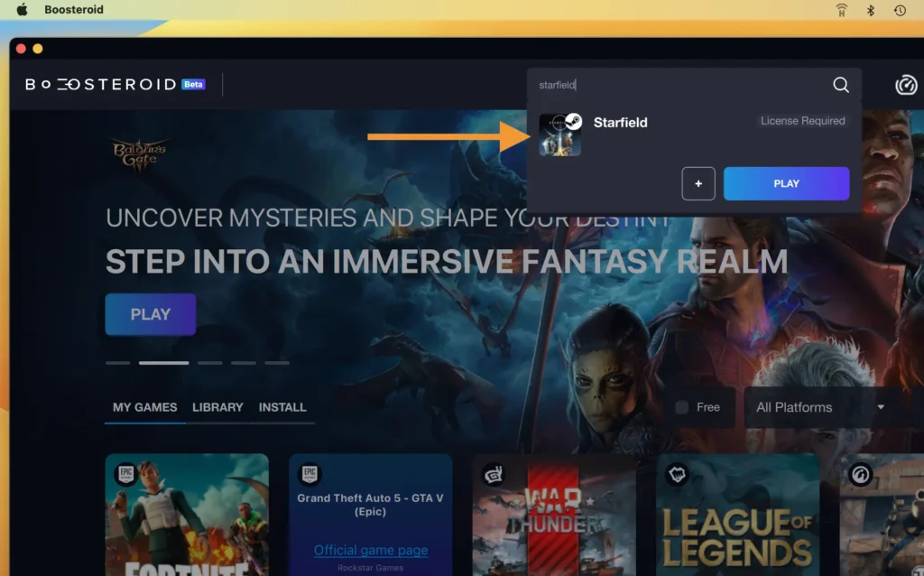Click the Rockstar Games publisher text

click(371, 568)
